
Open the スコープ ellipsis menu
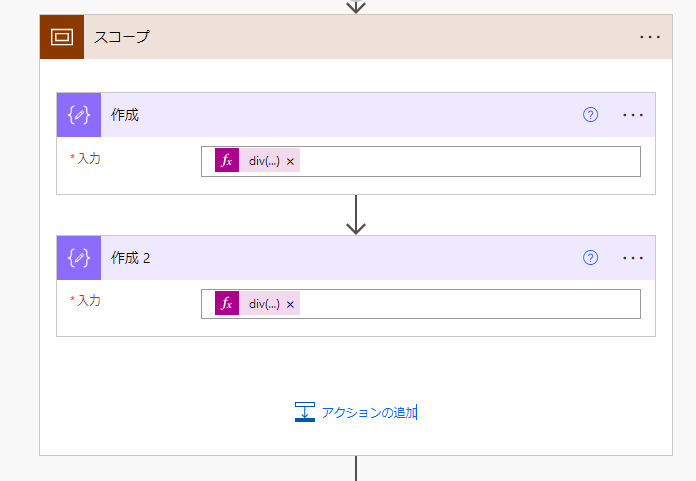[650, 37]
